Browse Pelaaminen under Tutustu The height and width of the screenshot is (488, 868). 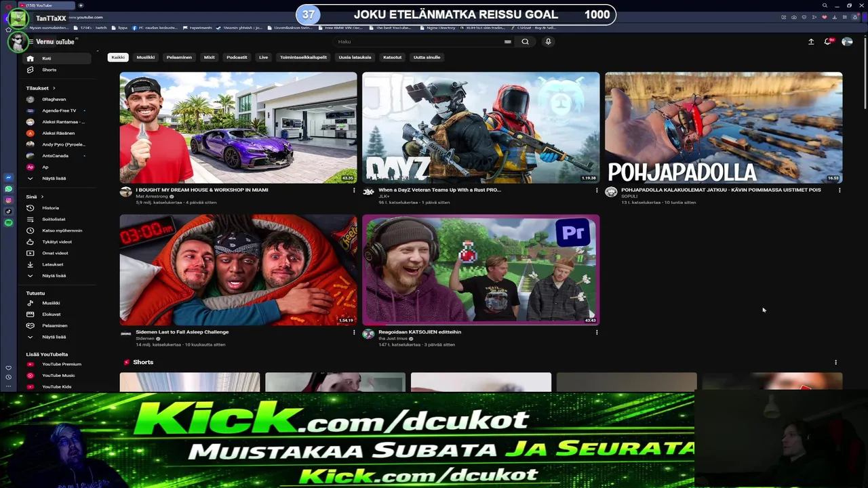58,325
